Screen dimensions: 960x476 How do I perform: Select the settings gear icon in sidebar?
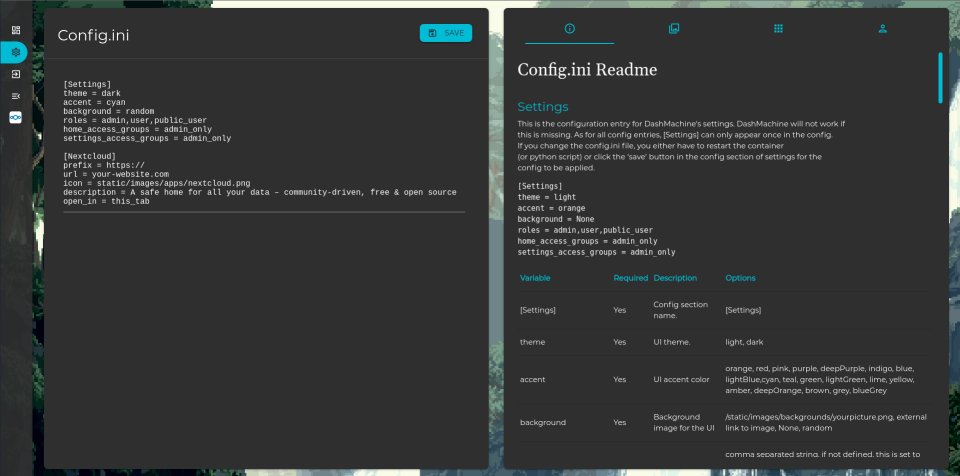(x=15, y=52)
